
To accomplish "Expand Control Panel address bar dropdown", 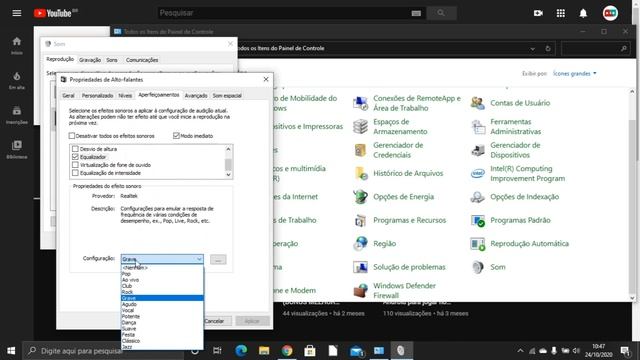I will pos(533,49).
